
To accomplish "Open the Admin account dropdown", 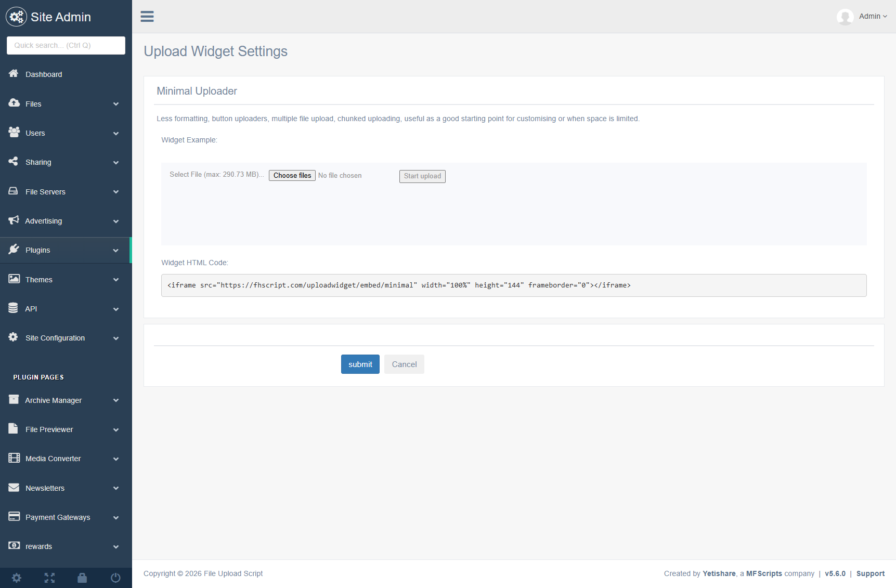I will [x=873, y=17].
